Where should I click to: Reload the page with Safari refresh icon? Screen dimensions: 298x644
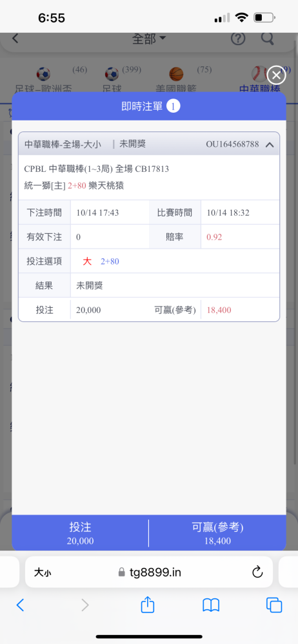[x=257, y=572]
